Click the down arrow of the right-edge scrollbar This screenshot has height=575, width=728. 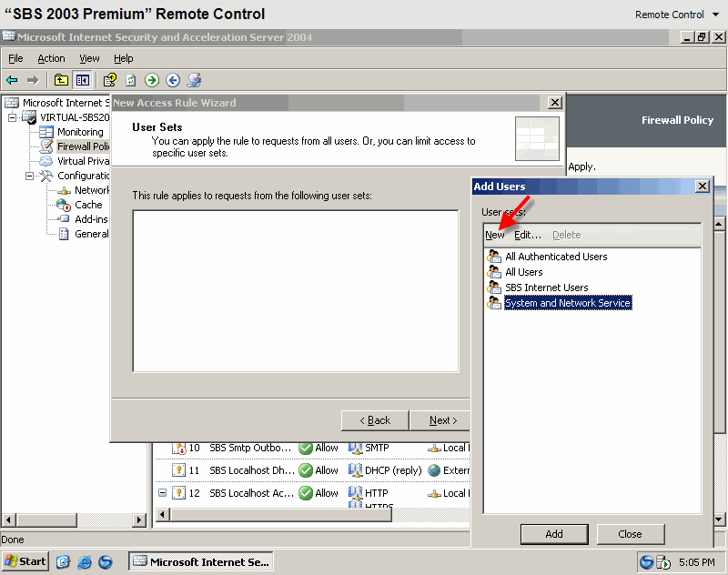[x=719, y=520]
